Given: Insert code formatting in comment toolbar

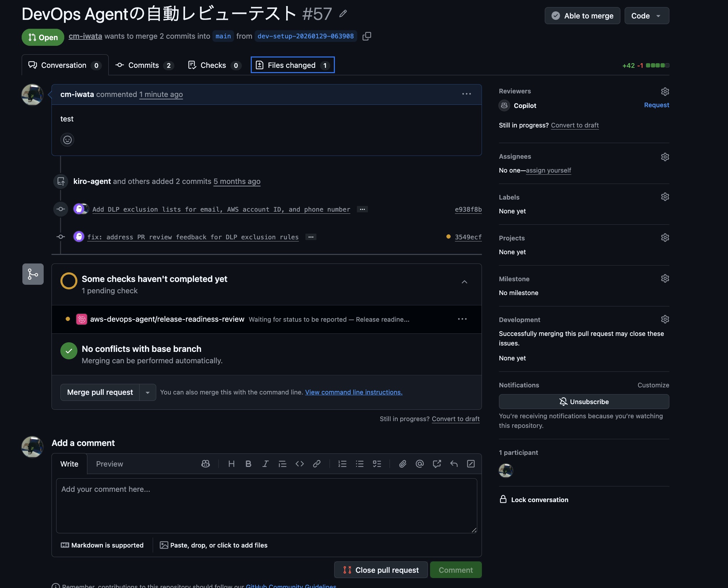Looking at the screenshot, I should point(299,464).
